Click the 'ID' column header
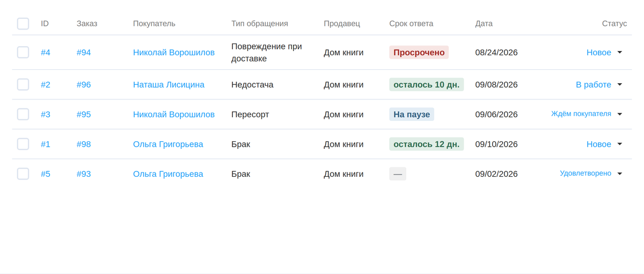Viewport: 644px width, 274px height. pos(45,24)
